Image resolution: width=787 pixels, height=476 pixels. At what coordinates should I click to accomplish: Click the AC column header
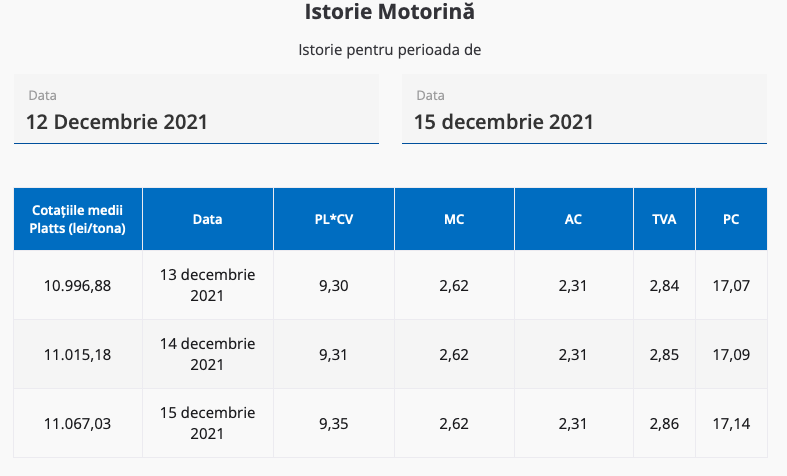(x=574, y=219)
